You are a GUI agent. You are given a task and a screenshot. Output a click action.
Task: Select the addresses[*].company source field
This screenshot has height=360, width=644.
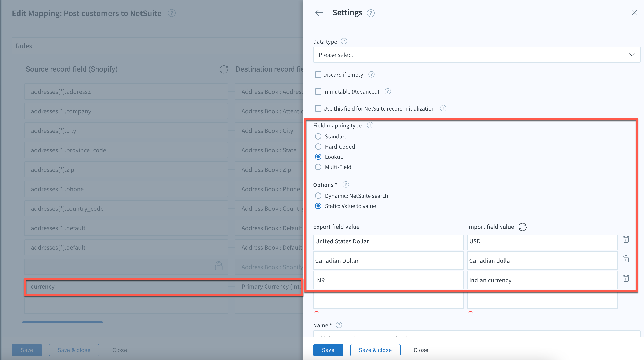[x=126, y=111]
